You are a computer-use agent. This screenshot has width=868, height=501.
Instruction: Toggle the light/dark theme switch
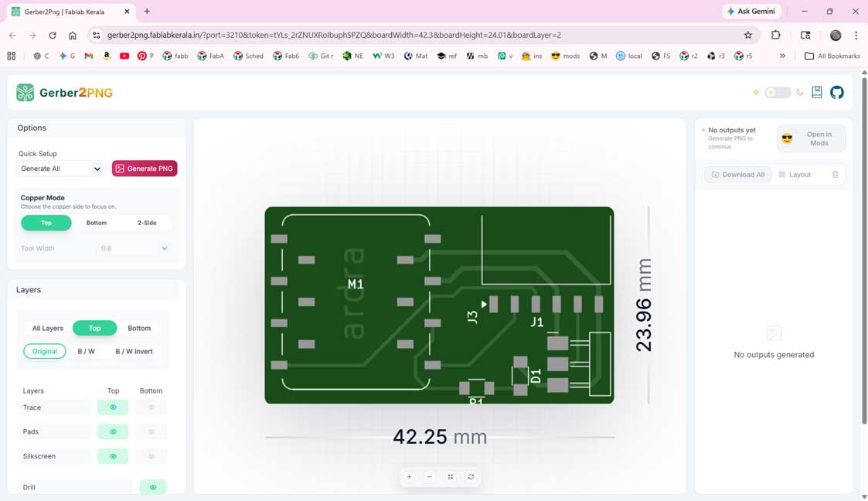[778, 93]
